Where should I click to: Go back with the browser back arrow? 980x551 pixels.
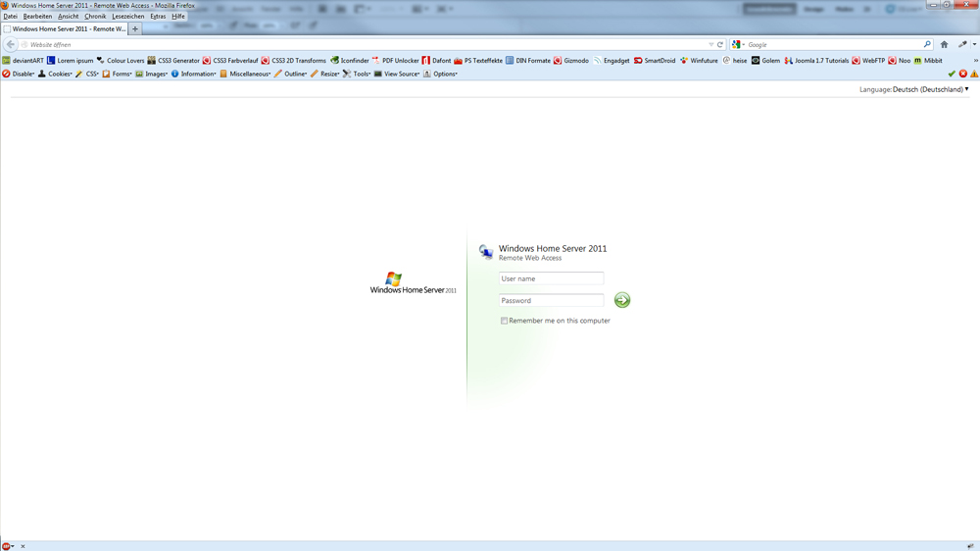[10, 44]
